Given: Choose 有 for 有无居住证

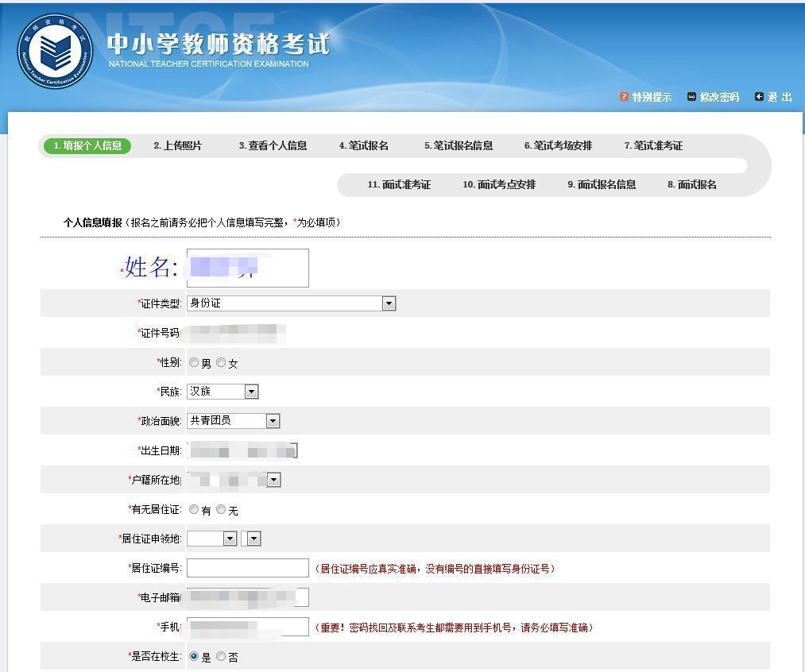Looking at the screenshot, I should 195,508.
